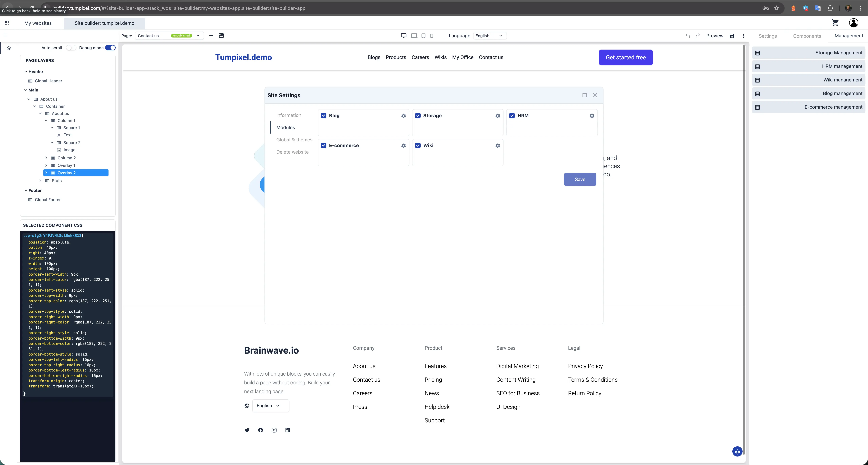Open the Language dropdown
The width and height of the screenshot is (868, 465).
point(500,35)
